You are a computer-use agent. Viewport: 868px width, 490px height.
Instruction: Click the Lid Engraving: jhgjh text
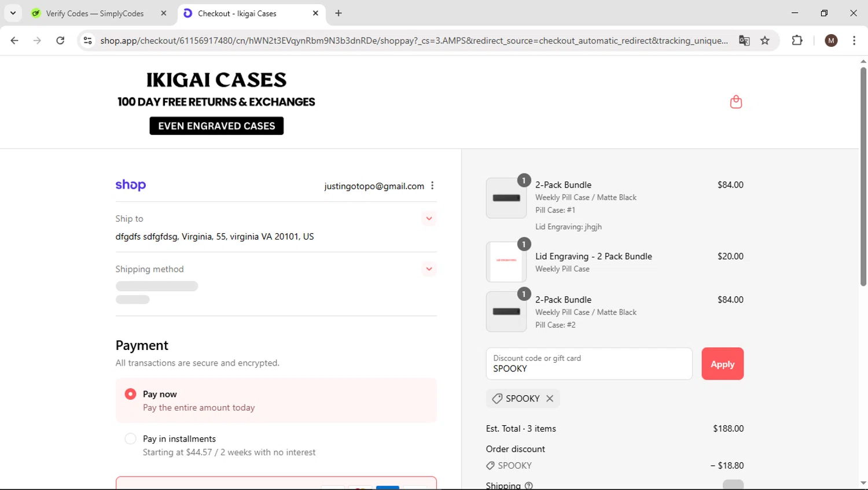(568, 227)
